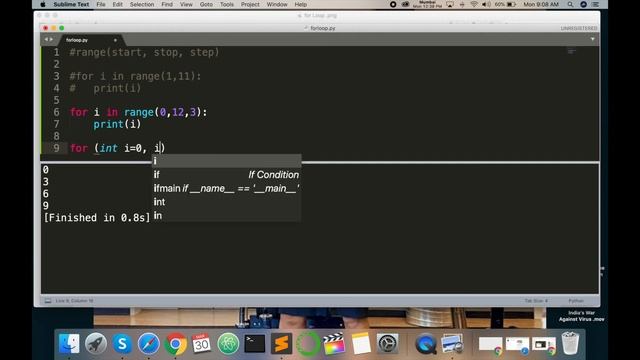Click '[Finished in 0.8s]' output text

97,218
